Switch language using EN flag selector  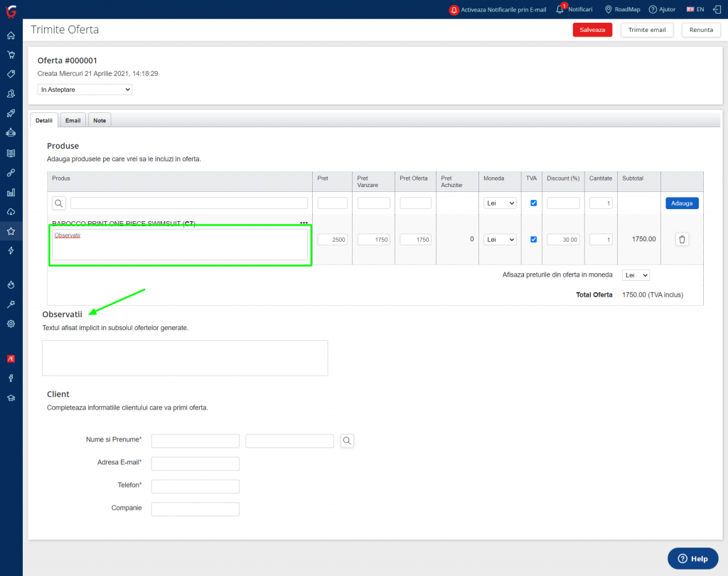click(695, 9)
